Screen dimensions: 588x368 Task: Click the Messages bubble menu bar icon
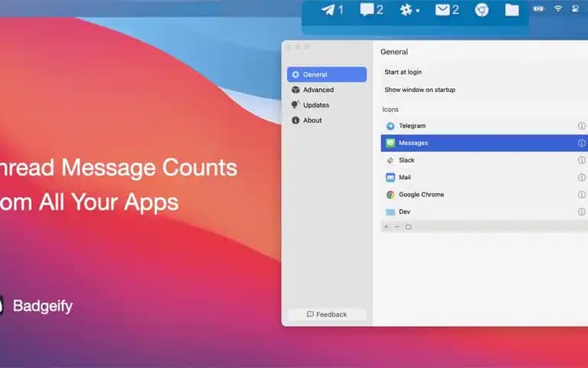click(367, 9)
